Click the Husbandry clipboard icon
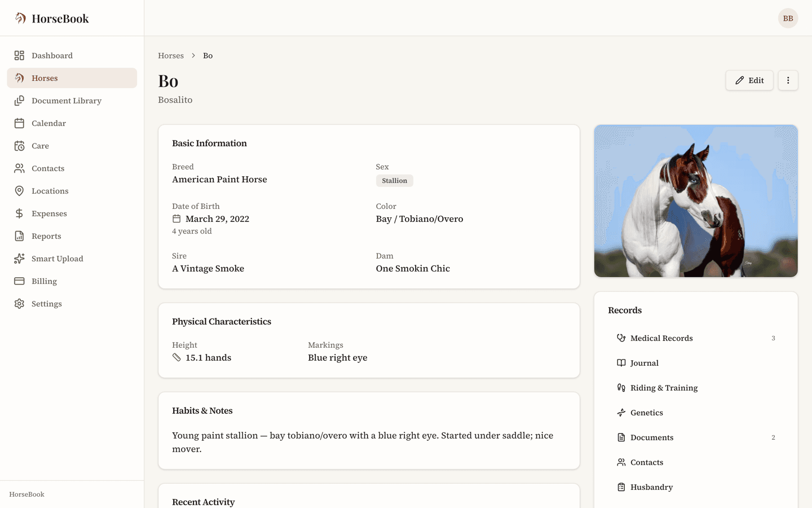Image resolution: width=812 pixels, height=508 pixels. point(621,487)
